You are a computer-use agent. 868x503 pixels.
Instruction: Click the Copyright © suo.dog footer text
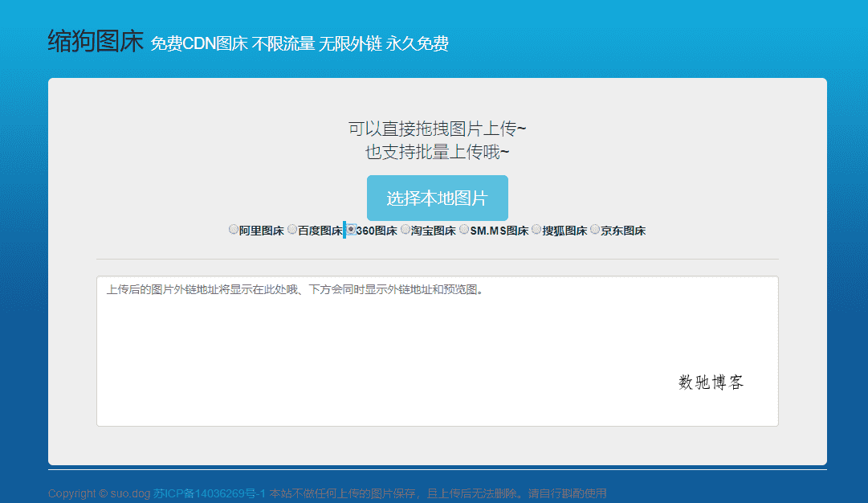point(99,493)
